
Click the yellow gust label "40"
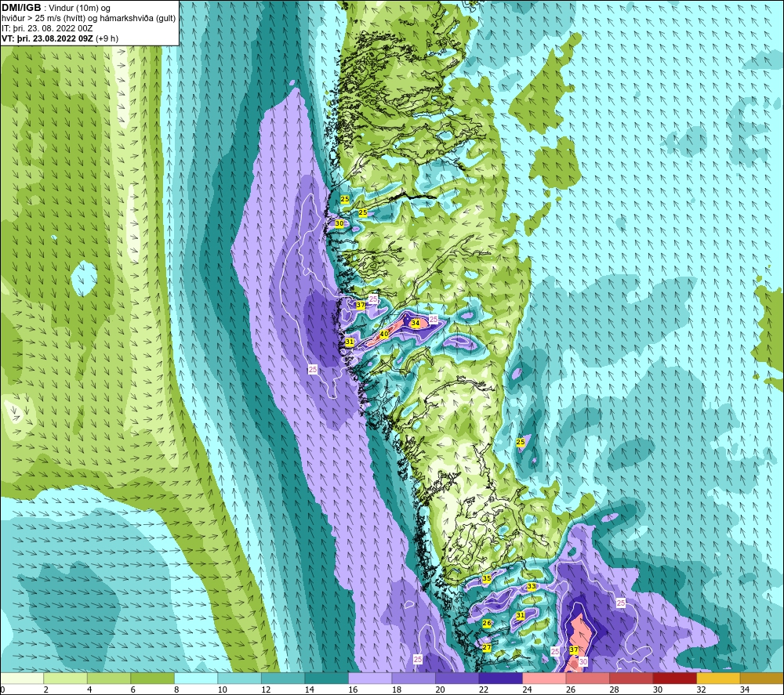(384, 335)
